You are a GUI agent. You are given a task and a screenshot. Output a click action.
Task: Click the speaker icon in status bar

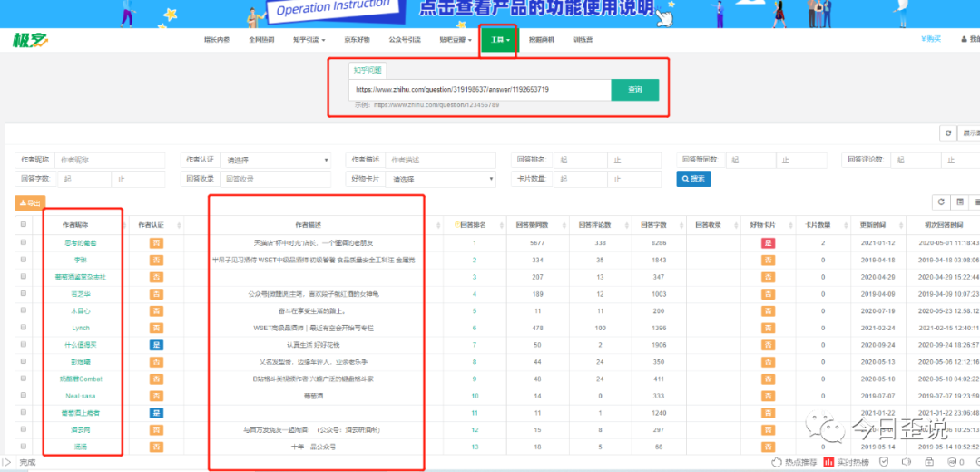906,462
